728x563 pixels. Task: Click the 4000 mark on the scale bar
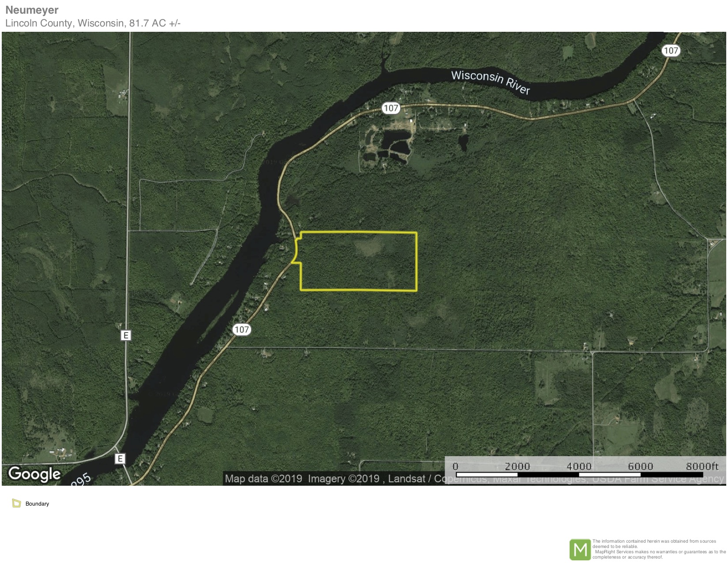[579, 466]
